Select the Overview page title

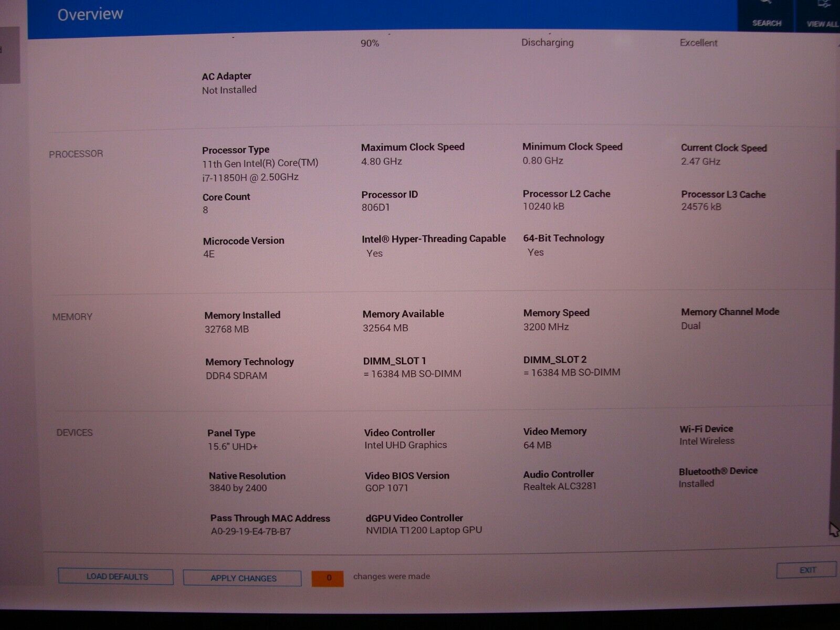90,14
